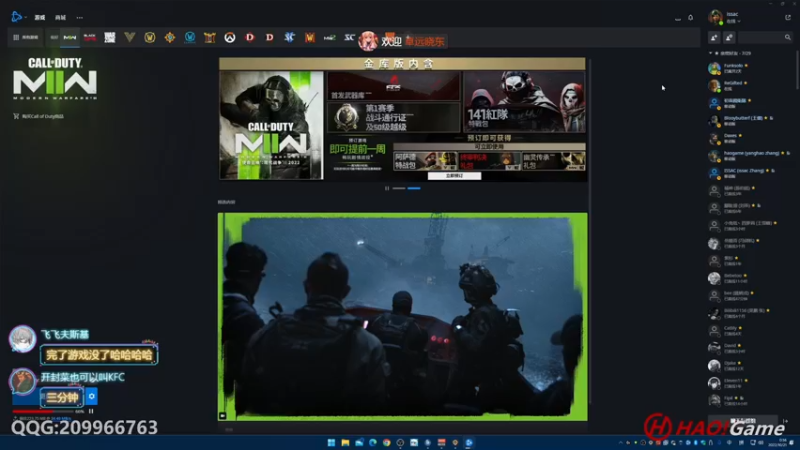Select the StarCraft II icon
The width and height of the screenshot is (800, 450).
tap(289, 37)
